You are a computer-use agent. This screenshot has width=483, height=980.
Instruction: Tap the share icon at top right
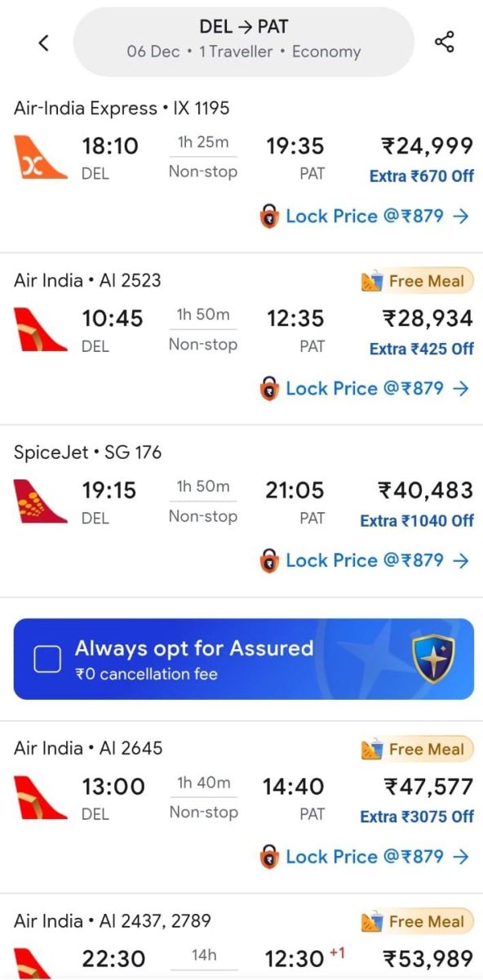coord(445,41)
